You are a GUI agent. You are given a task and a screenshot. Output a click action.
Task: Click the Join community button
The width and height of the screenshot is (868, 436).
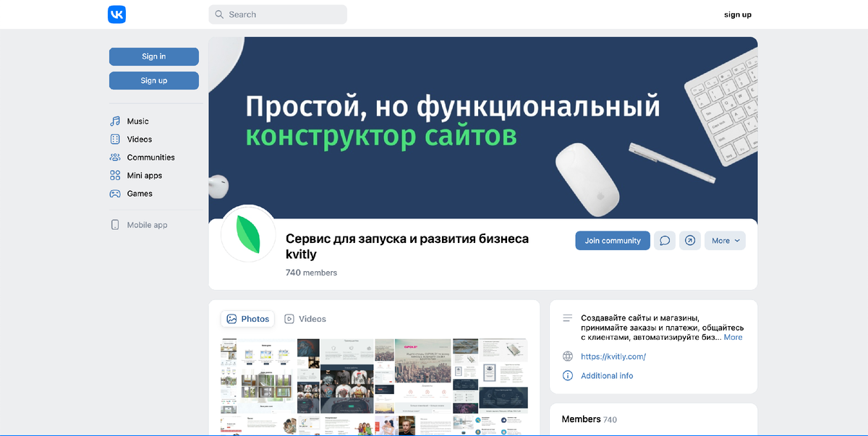click(x=613, y=241)
